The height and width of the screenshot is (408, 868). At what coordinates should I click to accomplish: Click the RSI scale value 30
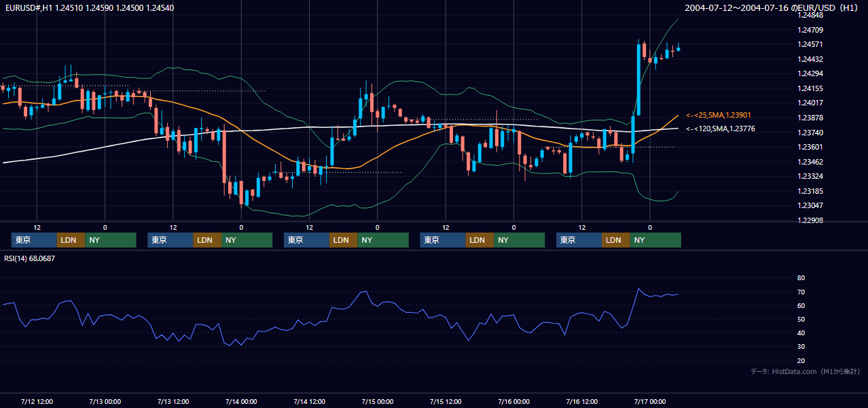(x=801, y=347)
